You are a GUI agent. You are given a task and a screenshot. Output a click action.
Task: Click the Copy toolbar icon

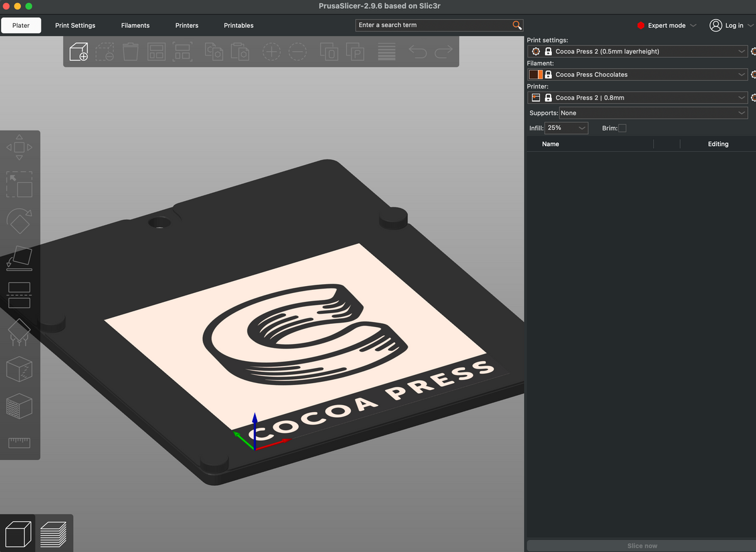click(x=214, y=52)
